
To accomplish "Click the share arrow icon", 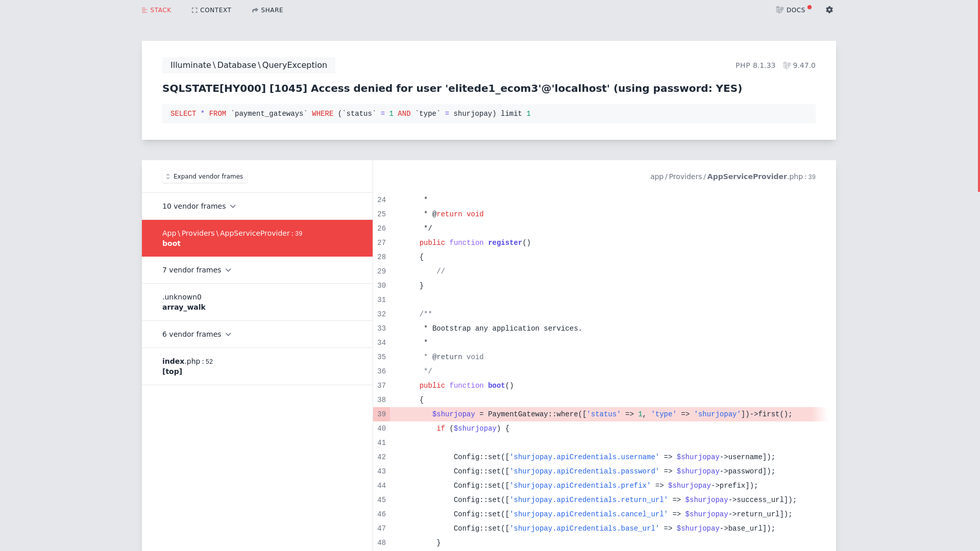I will click(x=255, y=10).
